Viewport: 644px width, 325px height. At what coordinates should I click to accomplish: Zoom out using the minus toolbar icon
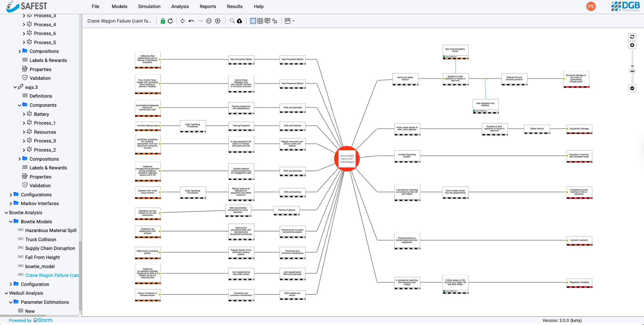(x=209, y=21)
